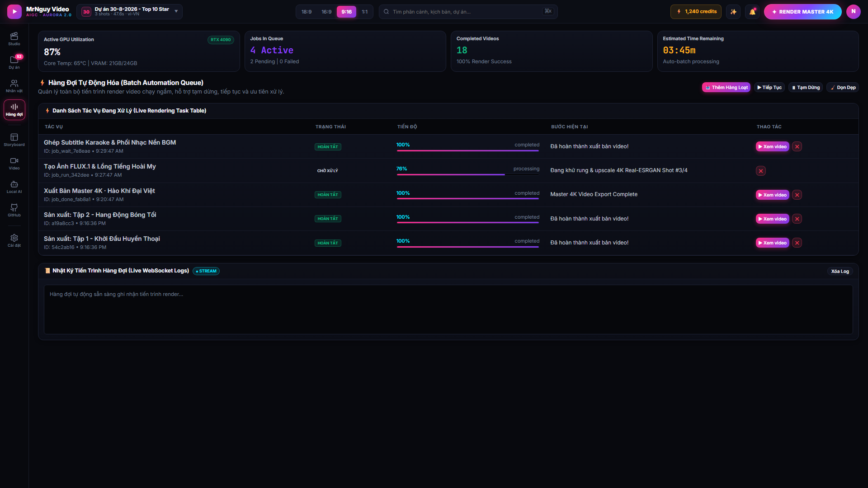Select the Hàng đợi queue icon
The width and height of the screenshot is (868, 488).
(14, 110)
